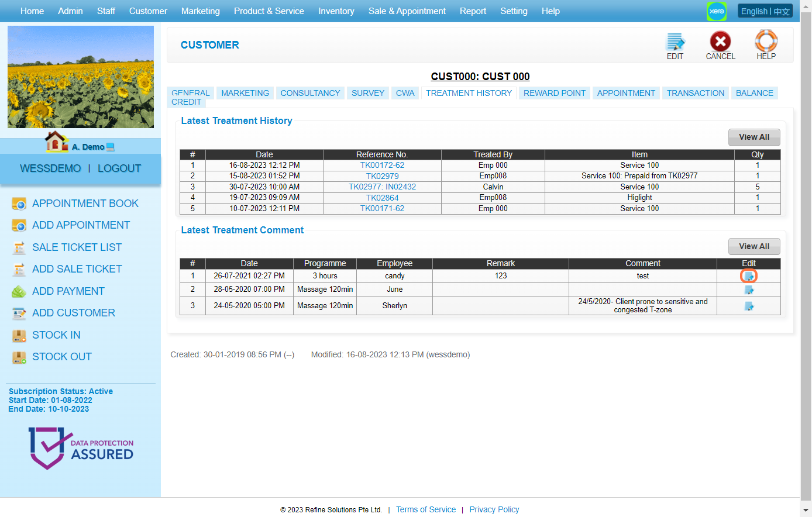Click the Stock Out box icon

coord(19,357)
